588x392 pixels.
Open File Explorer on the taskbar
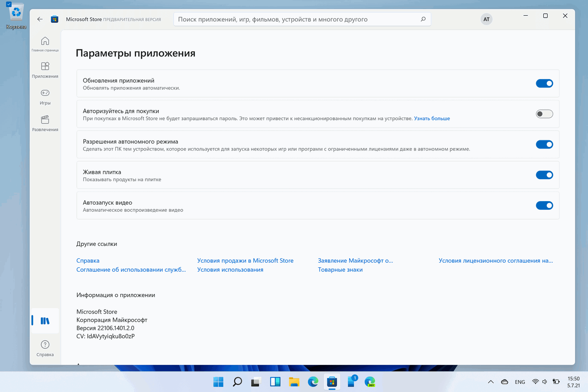[x=294, y=382]
